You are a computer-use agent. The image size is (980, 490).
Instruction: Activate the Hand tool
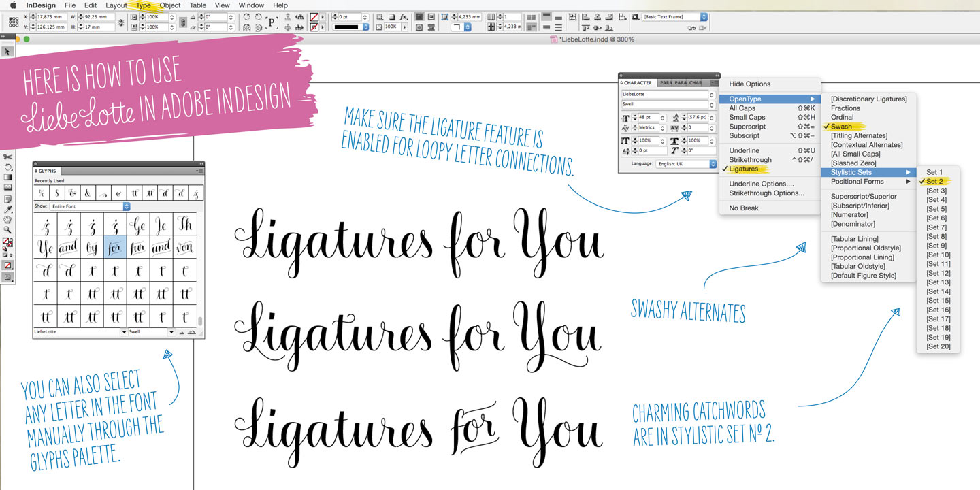pos(8,220)
